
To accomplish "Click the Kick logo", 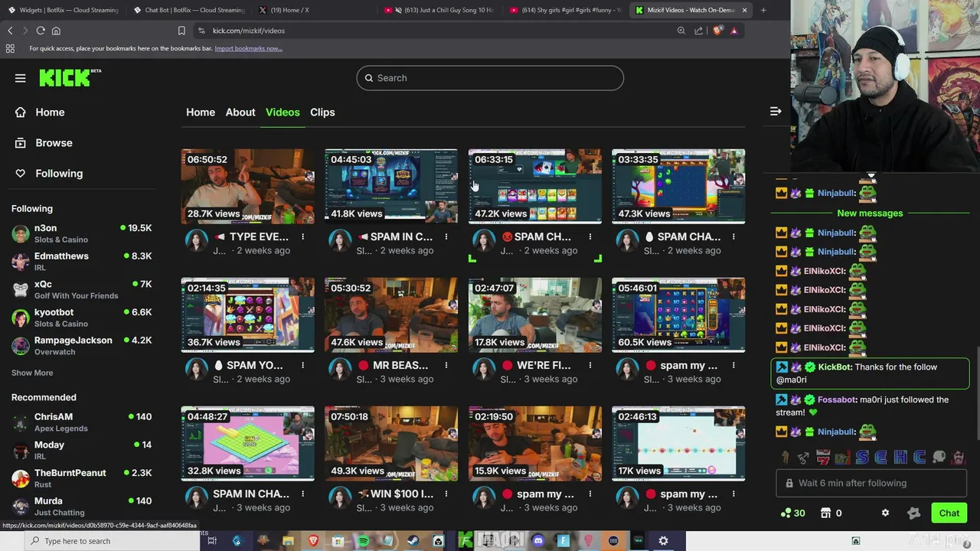I will [70, 77].
